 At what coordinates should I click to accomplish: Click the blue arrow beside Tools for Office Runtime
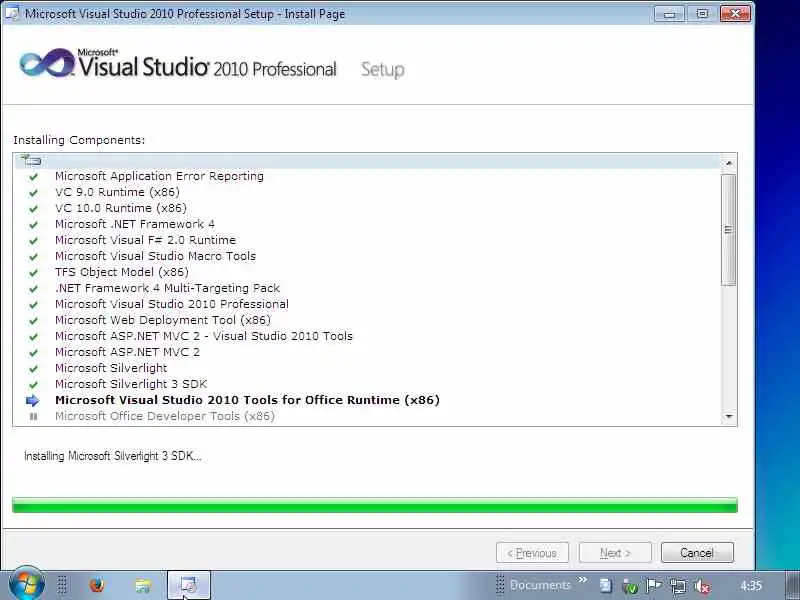33,401
